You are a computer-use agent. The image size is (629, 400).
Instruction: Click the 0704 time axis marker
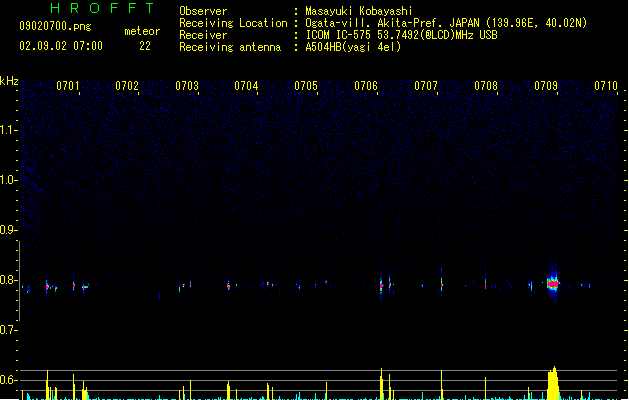(x=246, y=86)
